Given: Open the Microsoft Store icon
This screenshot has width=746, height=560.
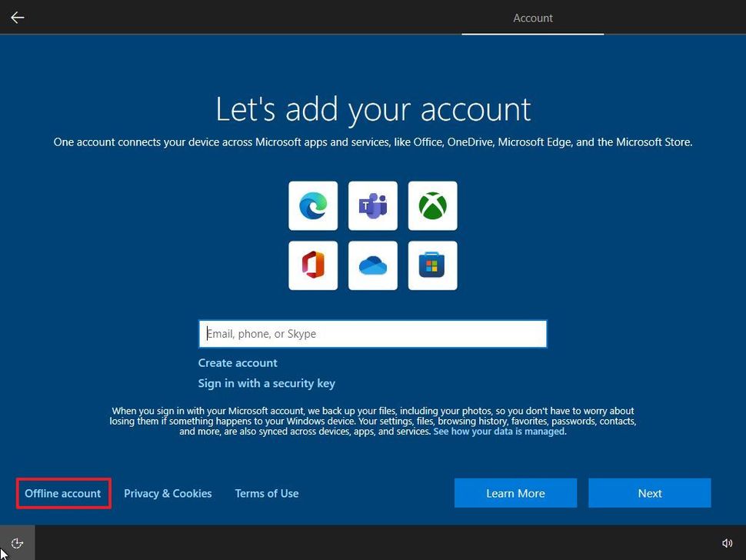Looking at the screenshot, I should tap(432, 265).
